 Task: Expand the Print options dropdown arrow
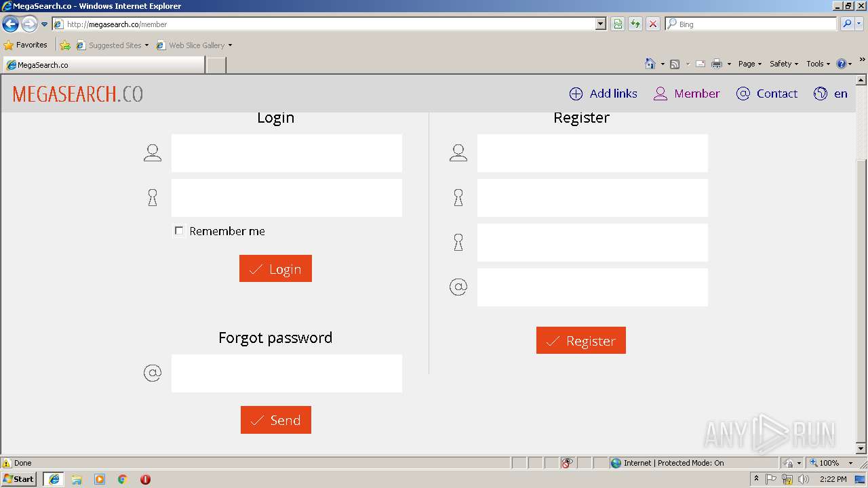[x=729, y=64]
